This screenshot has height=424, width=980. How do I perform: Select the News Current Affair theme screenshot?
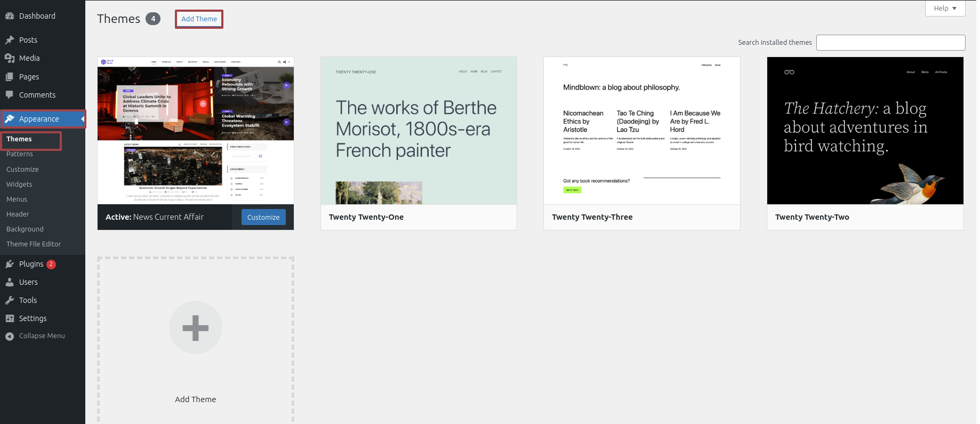click(196, 131)
